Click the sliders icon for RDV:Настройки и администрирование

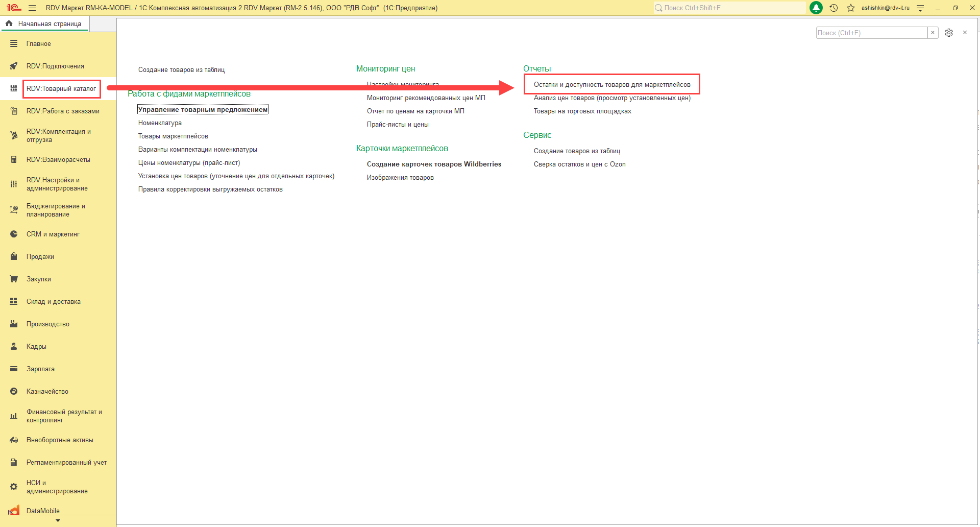point(14,184)
